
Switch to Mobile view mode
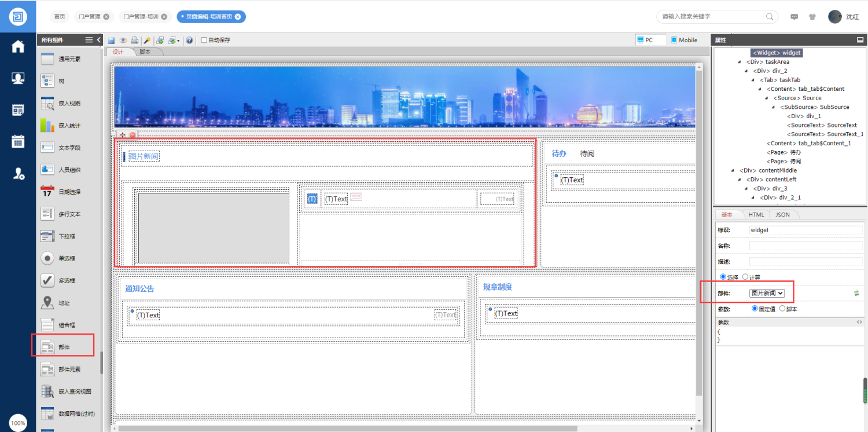tap(684, 40)
